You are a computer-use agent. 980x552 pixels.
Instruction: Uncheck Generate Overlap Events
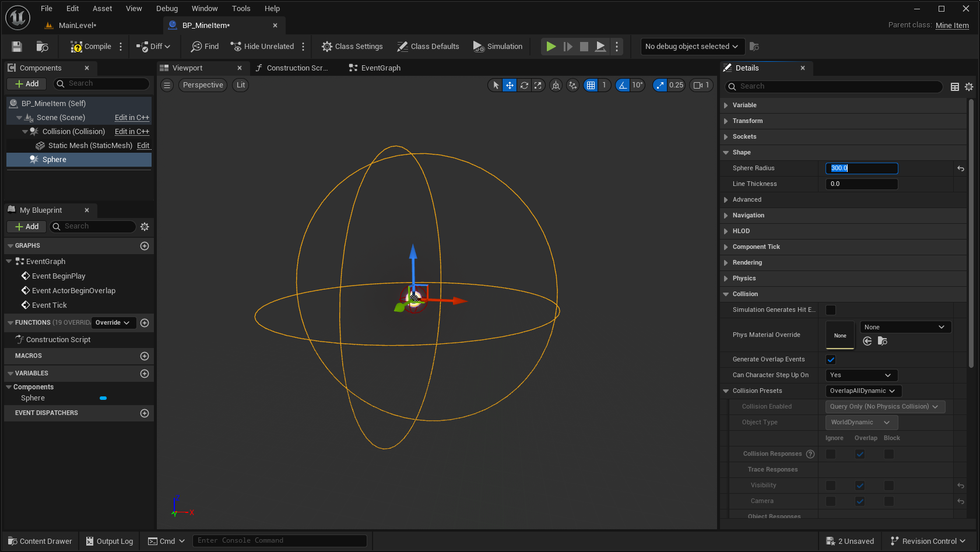coord(831,360)
